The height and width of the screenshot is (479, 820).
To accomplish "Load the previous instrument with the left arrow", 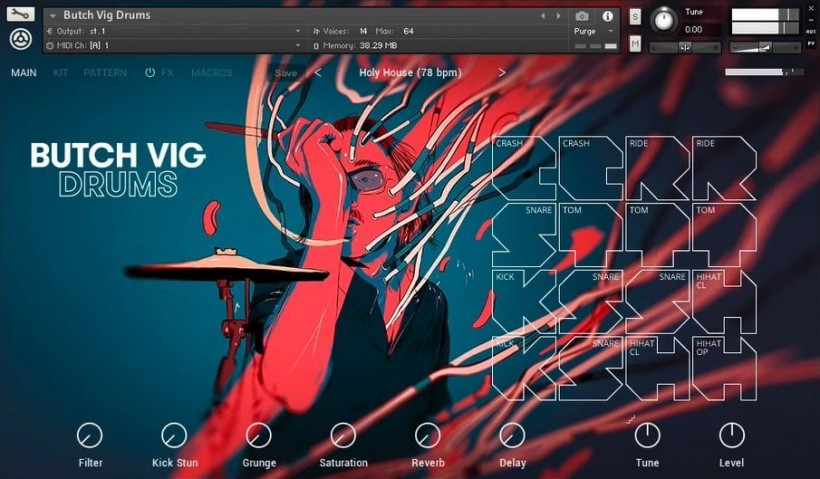I will 543,16.
